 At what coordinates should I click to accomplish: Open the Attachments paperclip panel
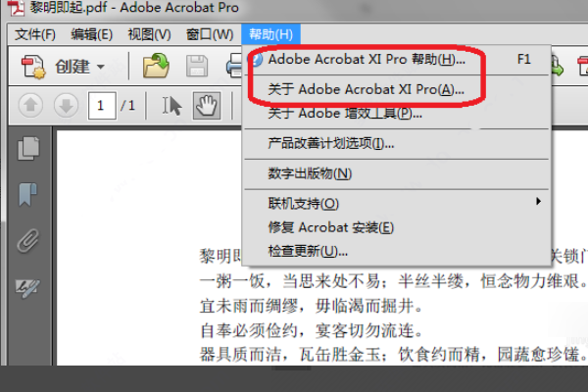coord(28,241)
